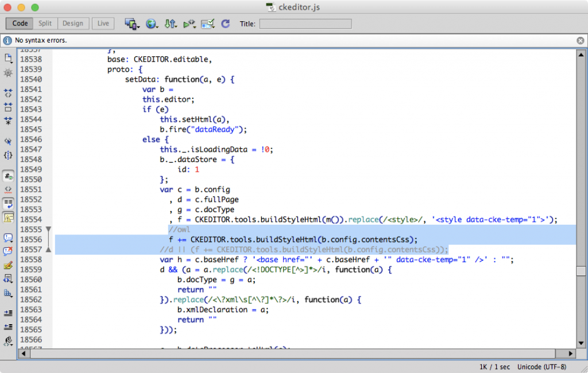
Task: Click the syntax info icon
Action: click(x=7, y=40)
